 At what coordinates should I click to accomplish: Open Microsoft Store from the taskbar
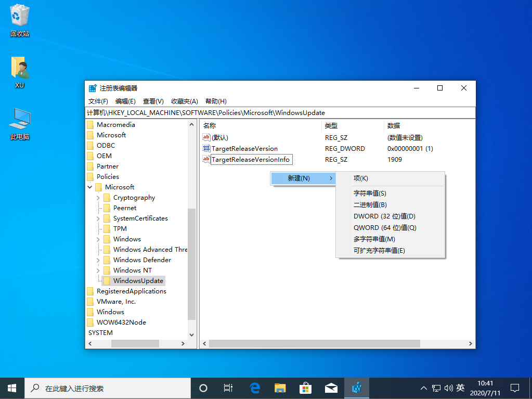coord(305,388)
